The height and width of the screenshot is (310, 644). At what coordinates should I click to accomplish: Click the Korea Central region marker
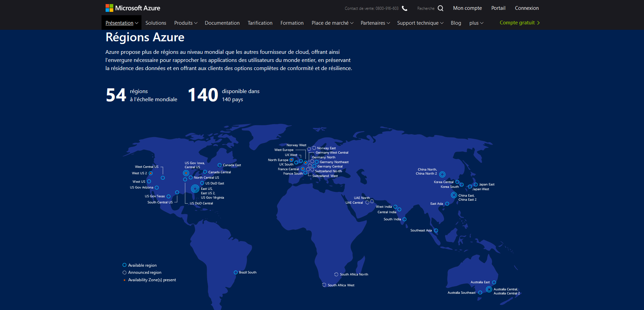[457, 182]
